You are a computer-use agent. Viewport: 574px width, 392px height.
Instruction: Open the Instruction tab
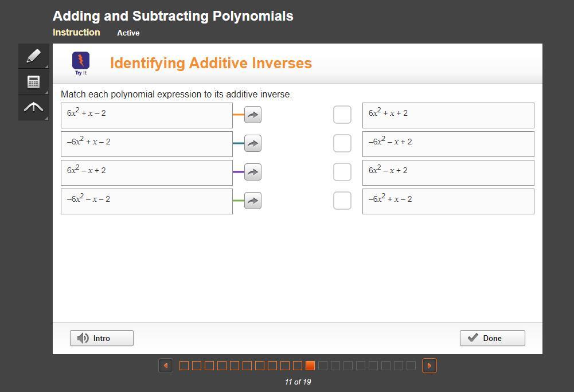tap(76, 33)
